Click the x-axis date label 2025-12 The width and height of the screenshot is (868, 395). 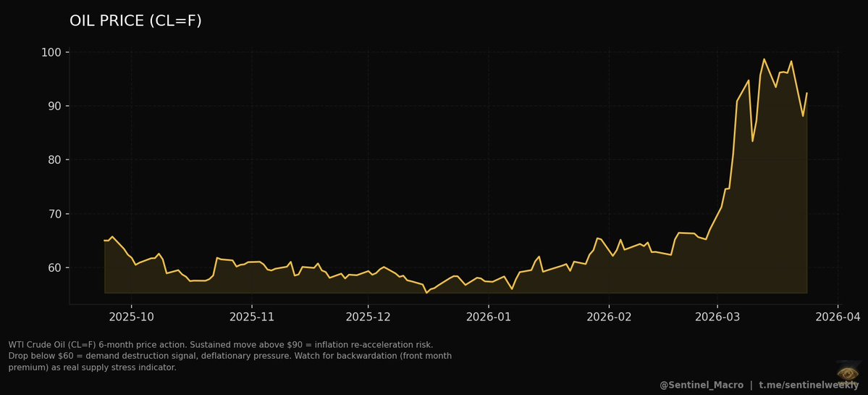click(x=368, y=317)
